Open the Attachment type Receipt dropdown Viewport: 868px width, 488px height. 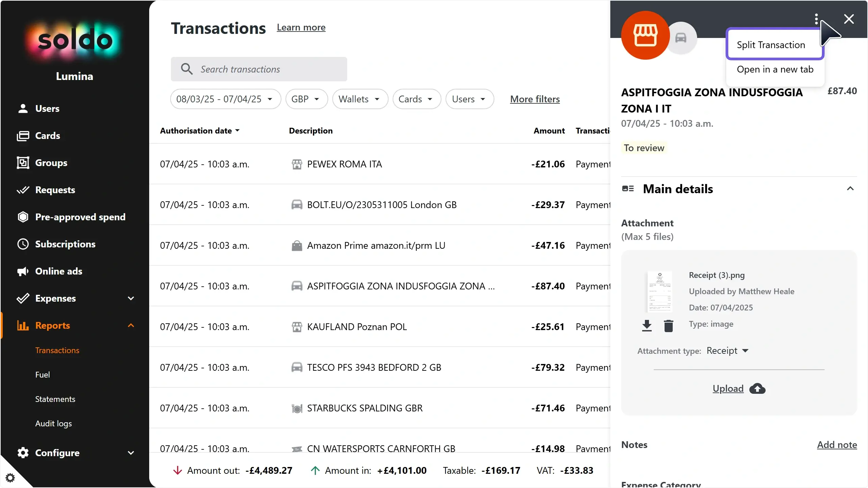(727, 351)
